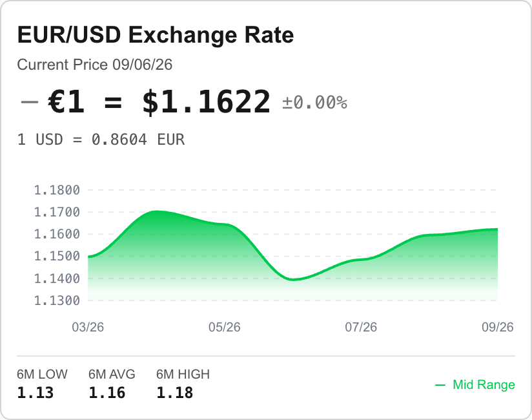Image resolution: width=532 pixels, height=420 pixels.
Task: Click the 03/26 x-axis label
Action: tap(88, 327)
